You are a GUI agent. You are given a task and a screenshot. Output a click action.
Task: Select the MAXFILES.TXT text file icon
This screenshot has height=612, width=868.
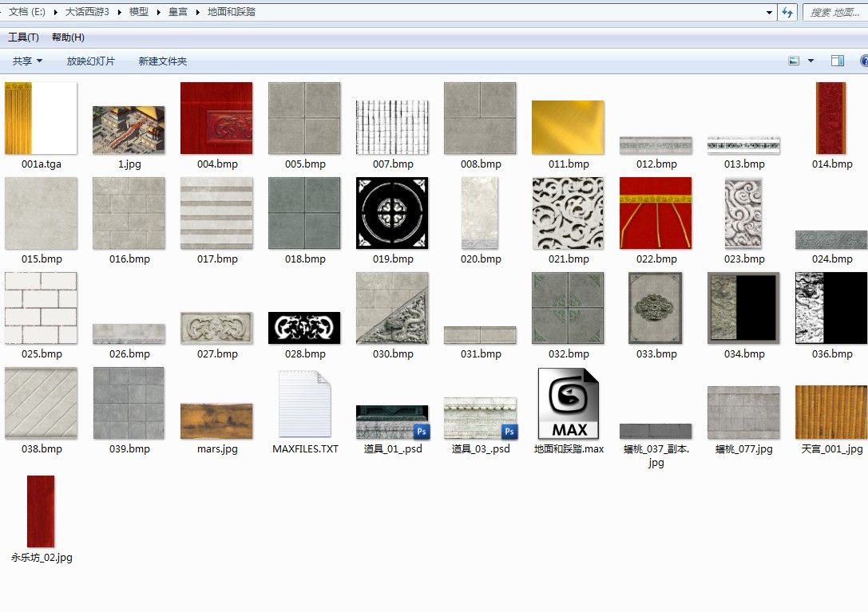(x=305, y=403)
